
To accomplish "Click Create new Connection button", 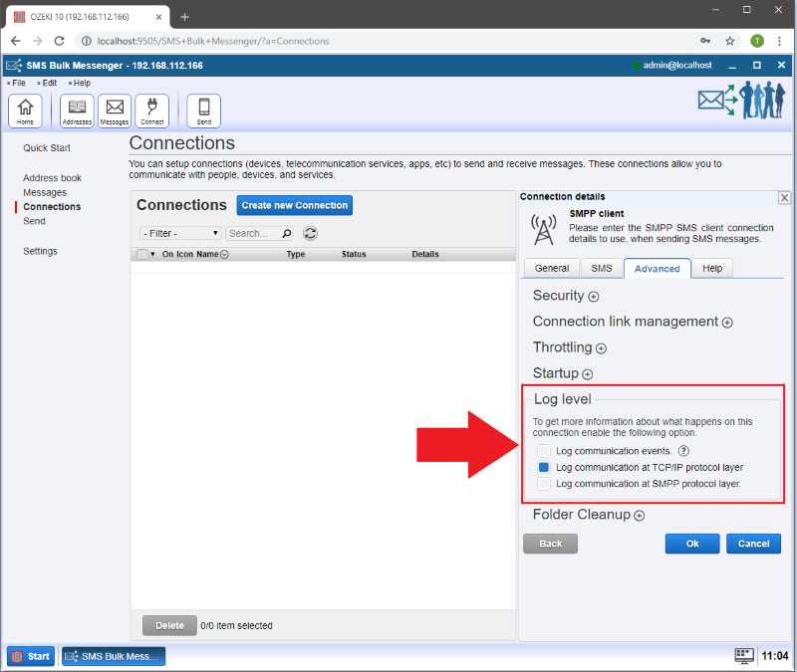I will tap(295, 205).
